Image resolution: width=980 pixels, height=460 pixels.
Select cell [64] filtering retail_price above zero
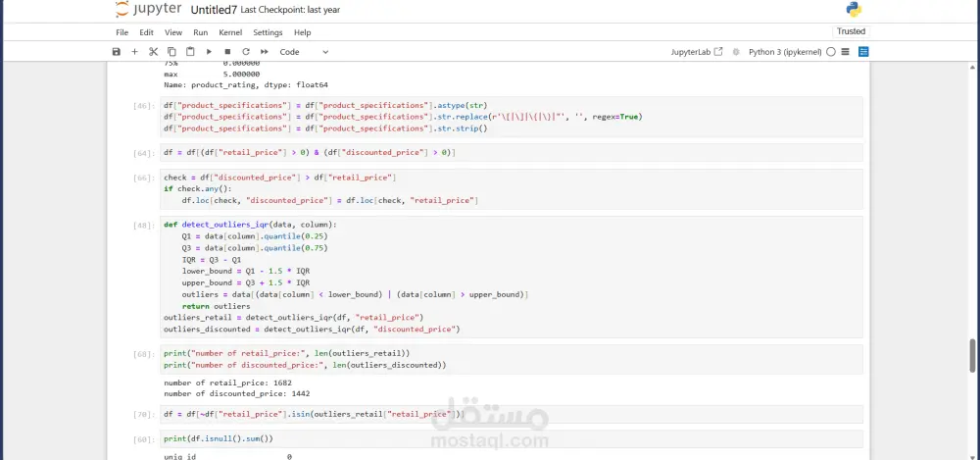[512, 152]
